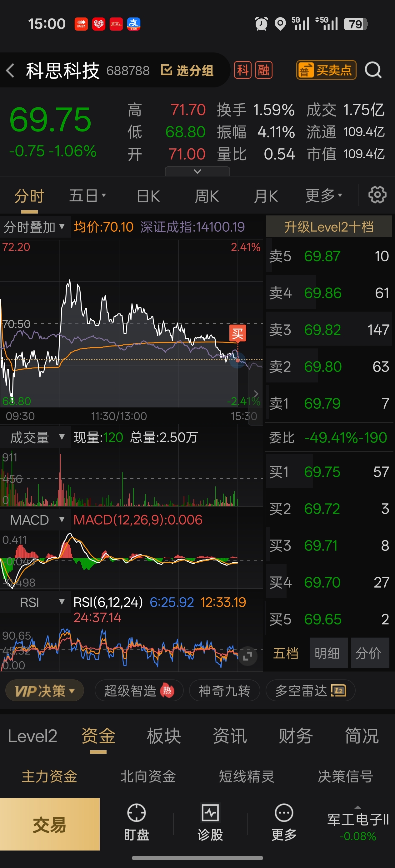Open the VIP决策 dropdown

44,691
